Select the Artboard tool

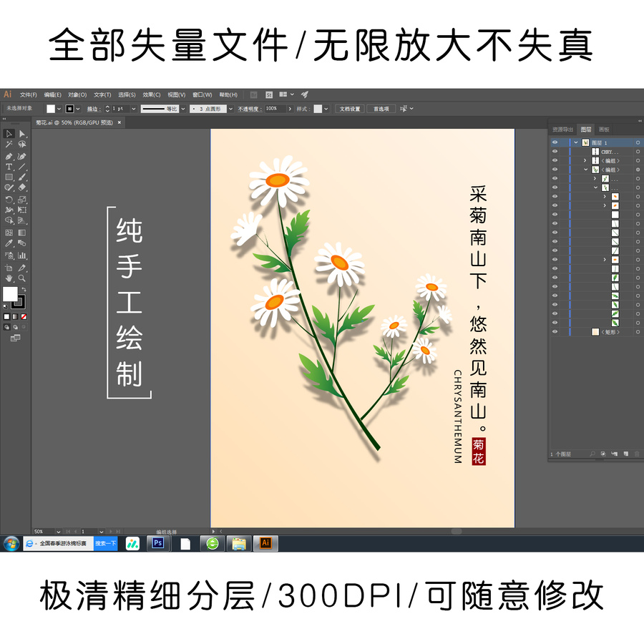[x=9, y=268]
